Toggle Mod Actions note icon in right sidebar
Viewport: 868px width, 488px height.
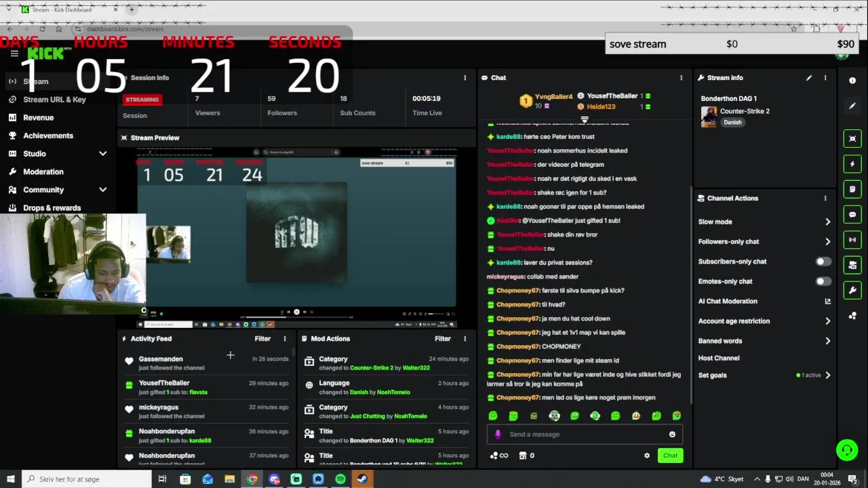[x=852, y=189]
